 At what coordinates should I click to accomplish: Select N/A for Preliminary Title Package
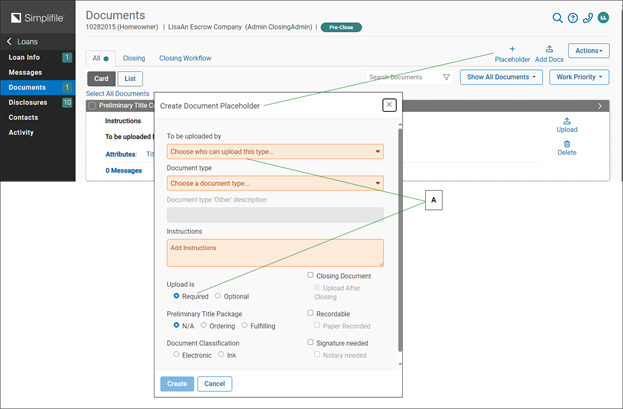click(176, 325)
